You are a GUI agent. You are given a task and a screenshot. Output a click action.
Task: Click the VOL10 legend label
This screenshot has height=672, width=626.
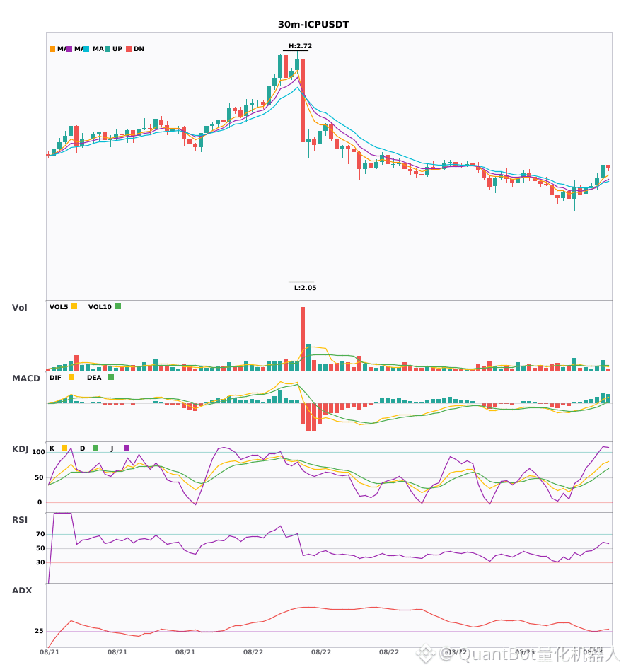click(100, 307)
